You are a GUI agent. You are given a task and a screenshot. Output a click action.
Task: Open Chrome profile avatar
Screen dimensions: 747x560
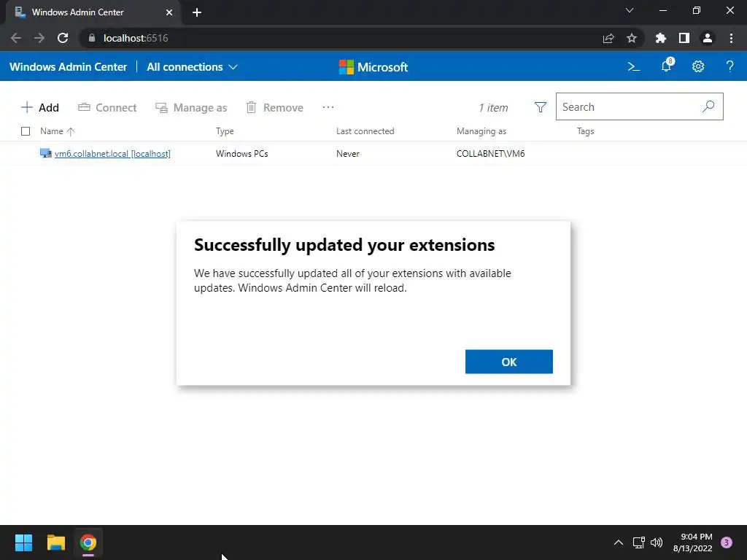(708, 38)
